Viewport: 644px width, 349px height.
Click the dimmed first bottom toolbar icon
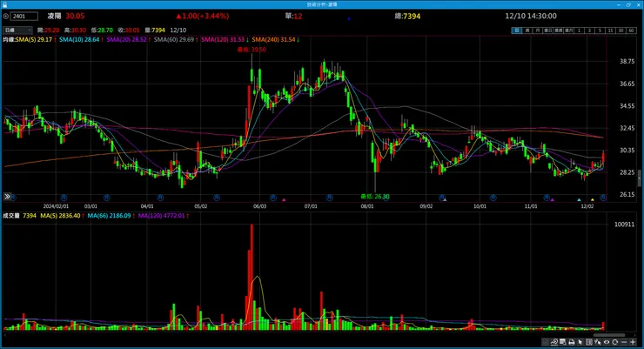[x=546, y=342]
